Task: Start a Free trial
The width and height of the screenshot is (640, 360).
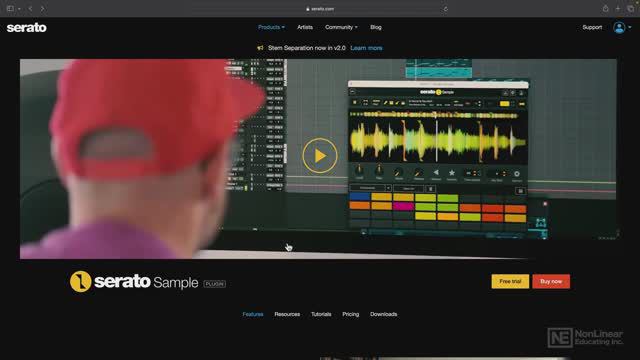Action: pyautogui.click(x=510, y=281)
